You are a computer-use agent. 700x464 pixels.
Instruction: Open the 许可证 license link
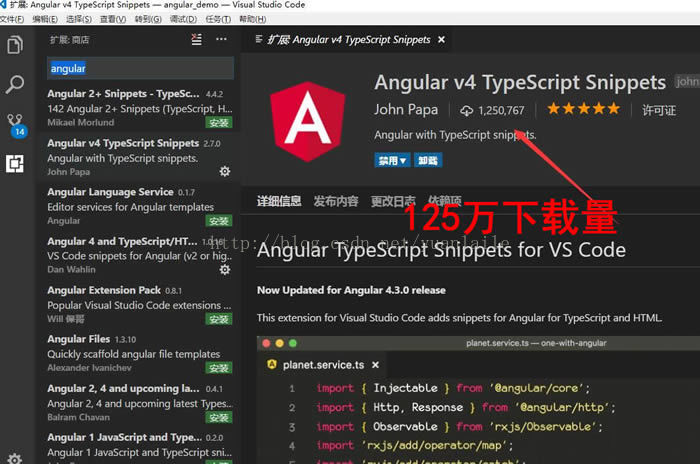(658, 110)
